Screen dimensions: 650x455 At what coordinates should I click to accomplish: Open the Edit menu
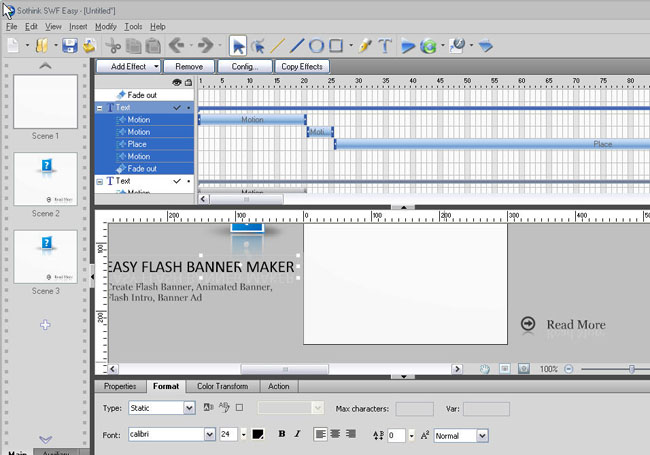31,27
